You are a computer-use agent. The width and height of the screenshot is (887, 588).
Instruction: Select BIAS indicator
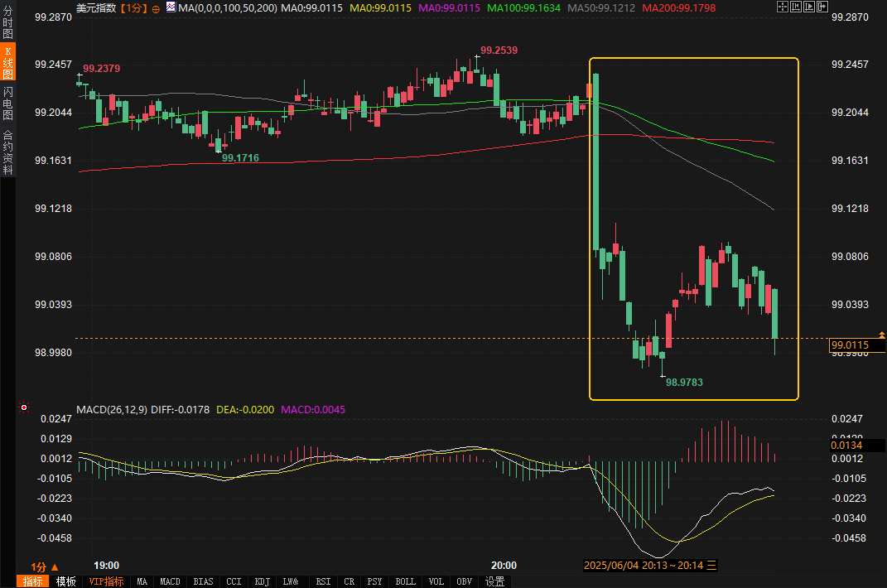click(x=203, y=581)
